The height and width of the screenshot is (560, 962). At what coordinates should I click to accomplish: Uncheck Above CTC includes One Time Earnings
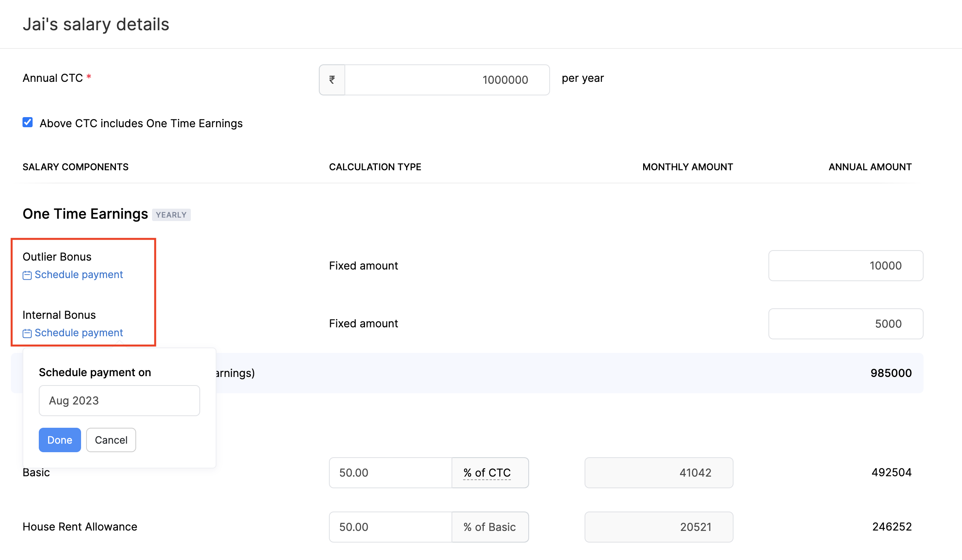tap(28, 123)
